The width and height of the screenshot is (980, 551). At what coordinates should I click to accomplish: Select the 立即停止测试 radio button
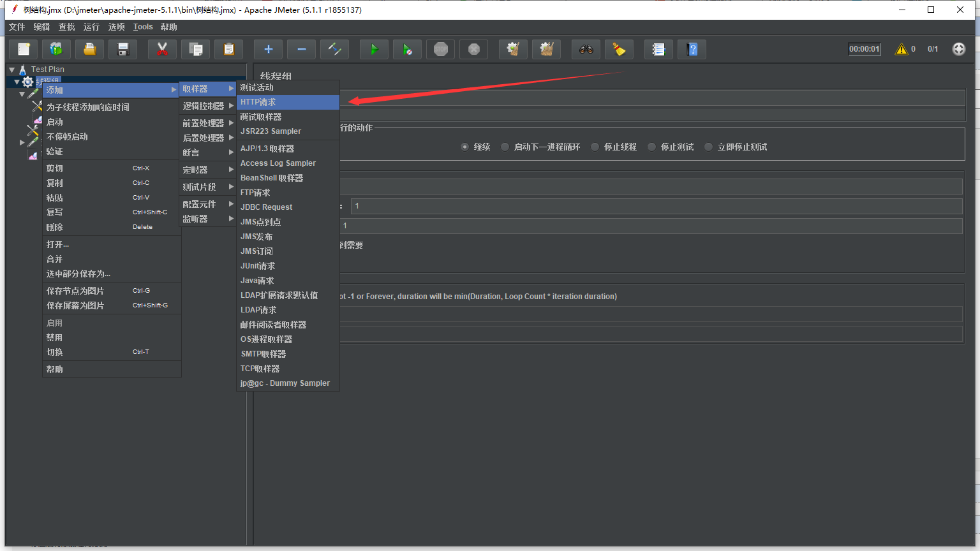pyautogui.click(x=708, y=147)
